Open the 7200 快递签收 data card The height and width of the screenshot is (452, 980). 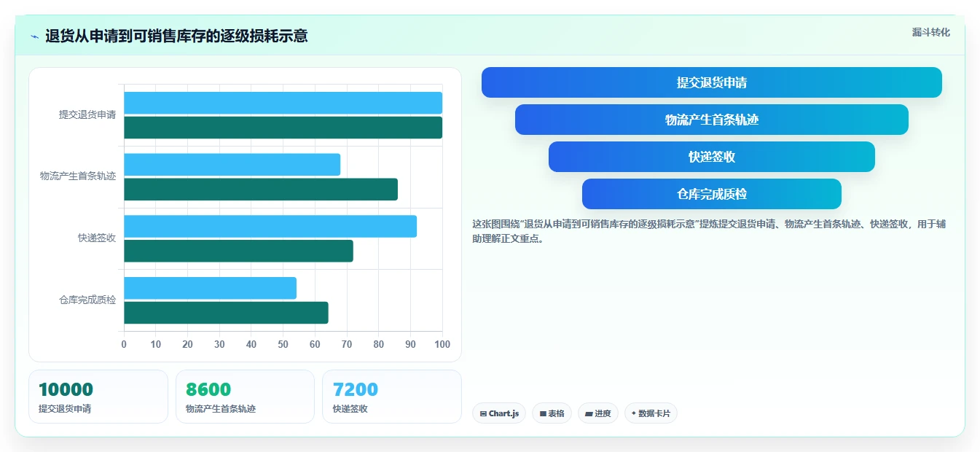point(392,397)
